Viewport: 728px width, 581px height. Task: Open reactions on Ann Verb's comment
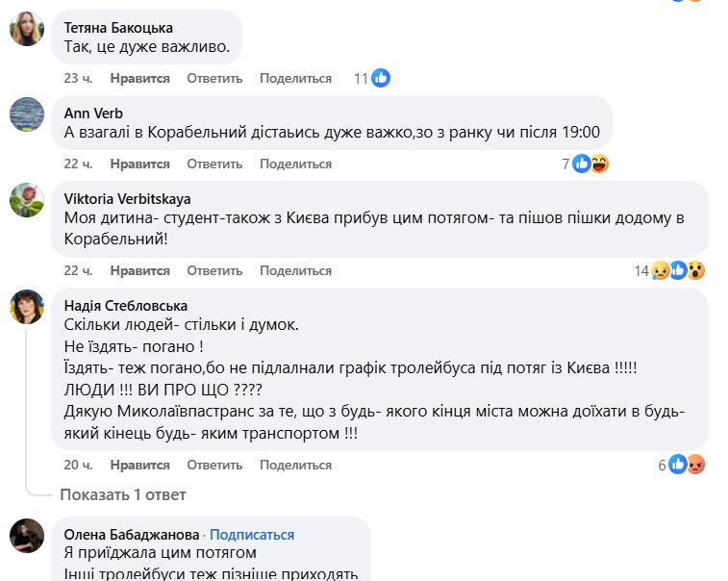pos(590,164)
